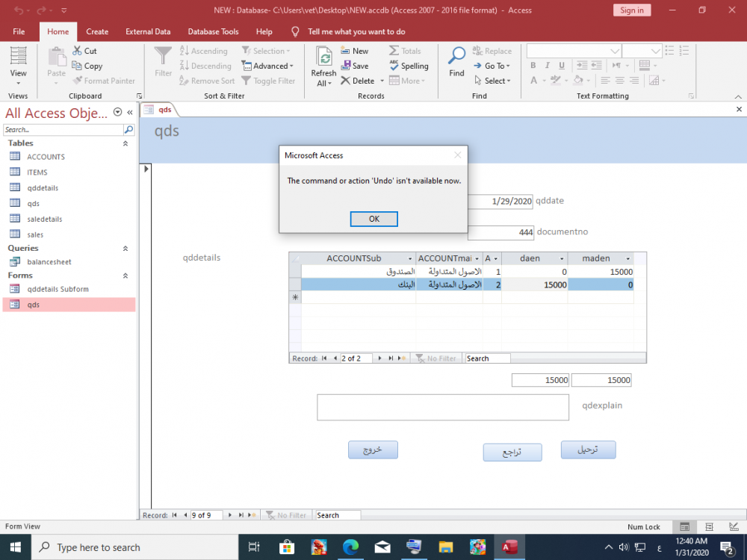Screen dimensions: 747x560
Task: Switch to the Create ribbon tab
Action: click(97, 31)
